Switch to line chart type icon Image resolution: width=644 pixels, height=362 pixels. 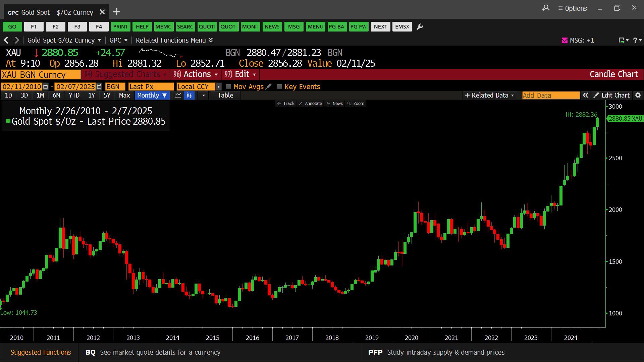[178, 96]
